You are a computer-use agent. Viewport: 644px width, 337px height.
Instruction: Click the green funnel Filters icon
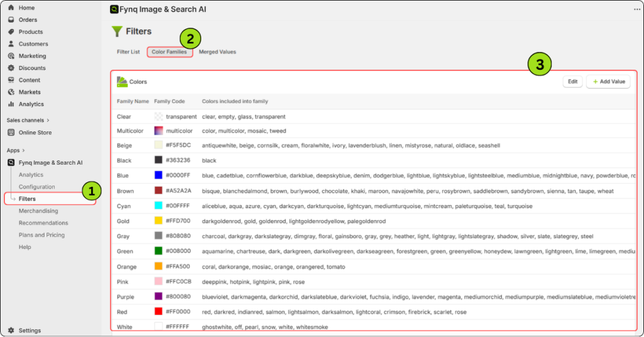117,31
